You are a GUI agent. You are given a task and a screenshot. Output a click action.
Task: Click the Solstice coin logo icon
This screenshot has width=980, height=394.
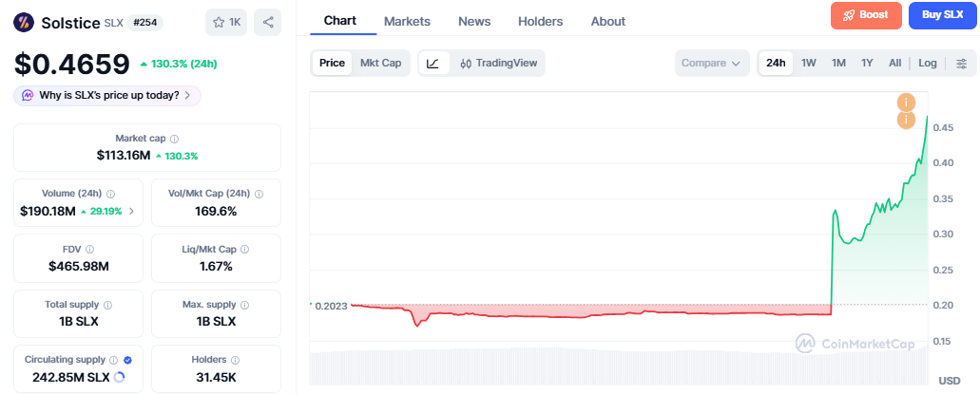24,23
